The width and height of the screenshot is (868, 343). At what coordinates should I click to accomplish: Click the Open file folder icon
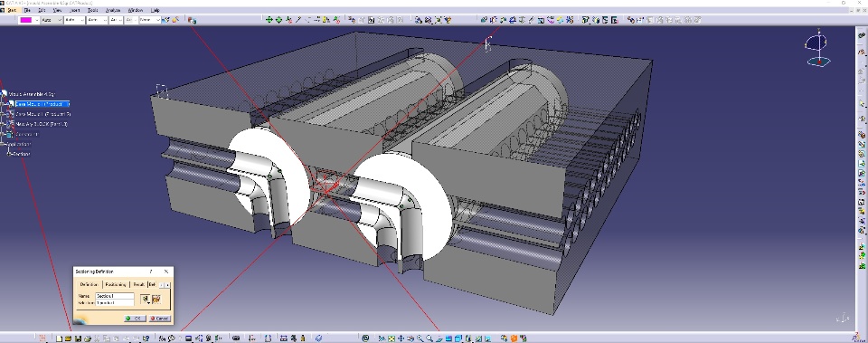tap(68, 338)
